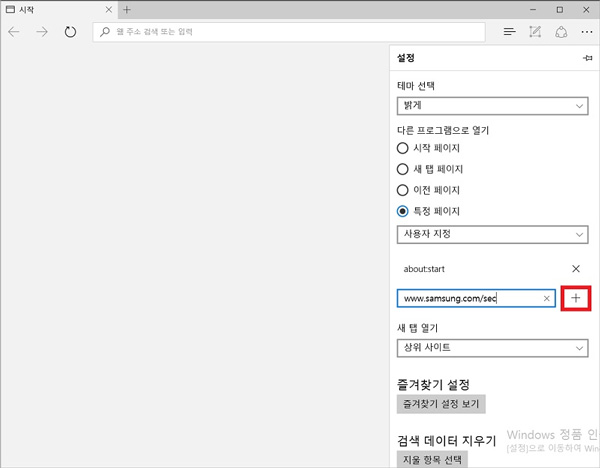Open the 사용자 지정 dropdown

click(492, 234)
